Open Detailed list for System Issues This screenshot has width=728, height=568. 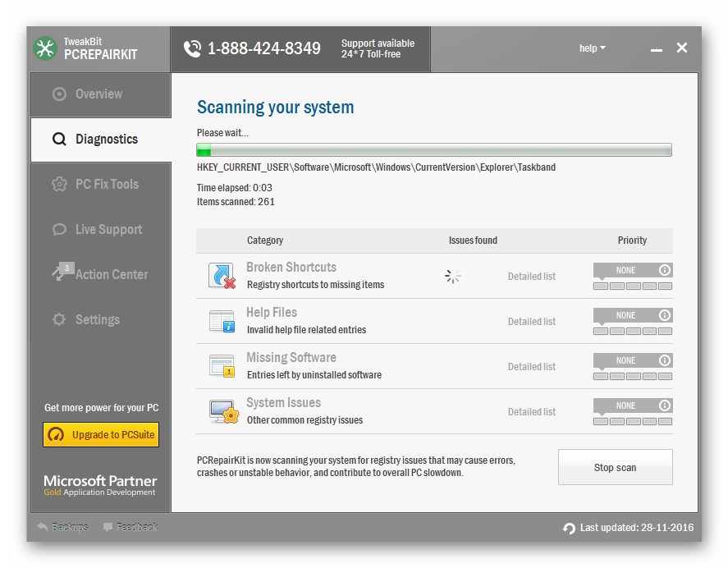[x=532, y=411]
